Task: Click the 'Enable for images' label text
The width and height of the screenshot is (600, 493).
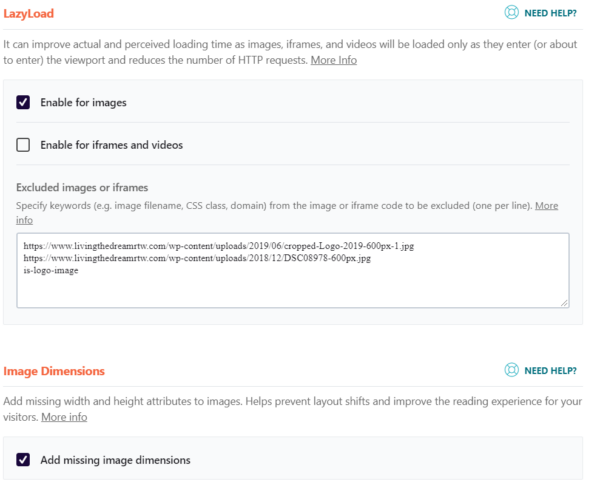Action: [x=83, y=103]
